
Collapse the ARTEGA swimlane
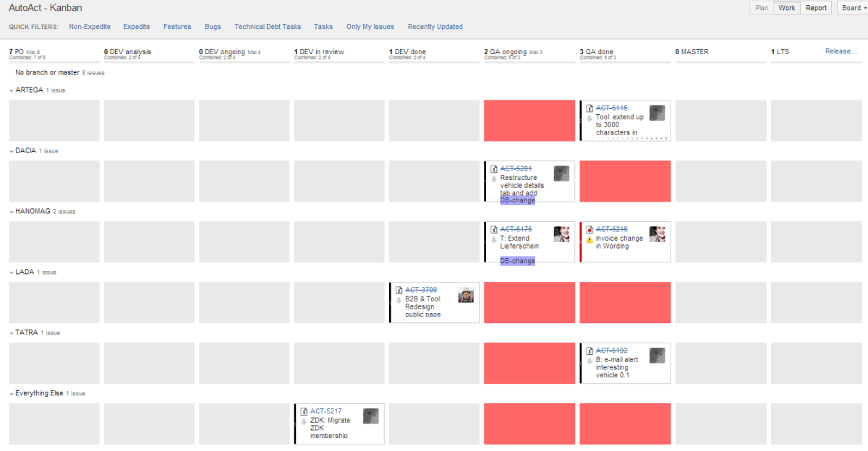[11, 90]
